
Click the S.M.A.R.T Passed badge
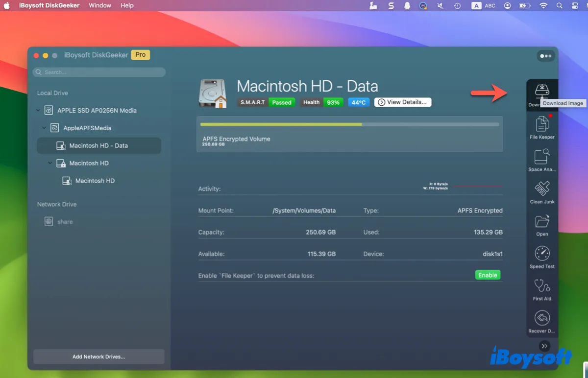[x=267, y=102]
